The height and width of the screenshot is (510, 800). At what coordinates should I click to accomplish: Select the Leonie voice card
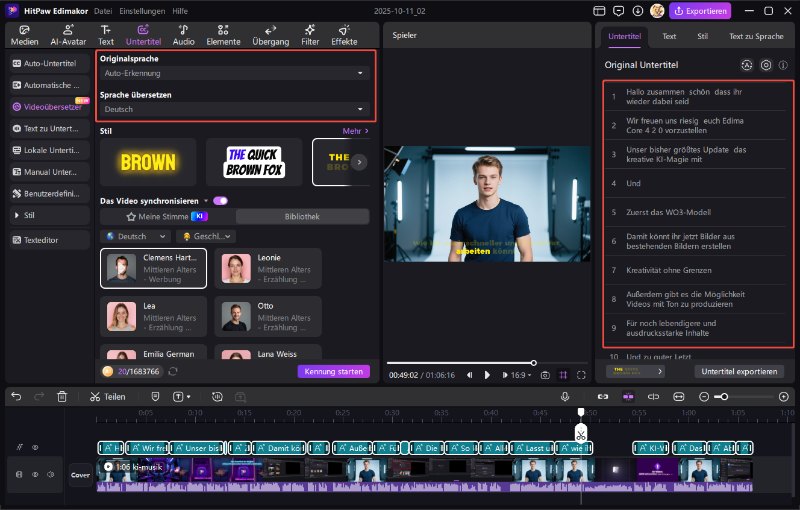click(x=265, y=269)
